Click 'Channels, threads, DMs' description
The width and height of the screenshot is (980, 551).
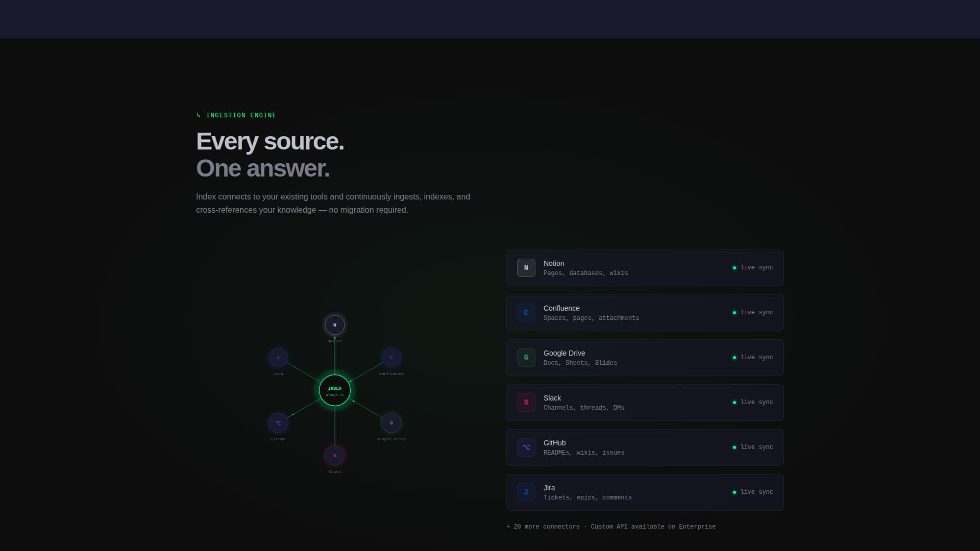point(584,408)
